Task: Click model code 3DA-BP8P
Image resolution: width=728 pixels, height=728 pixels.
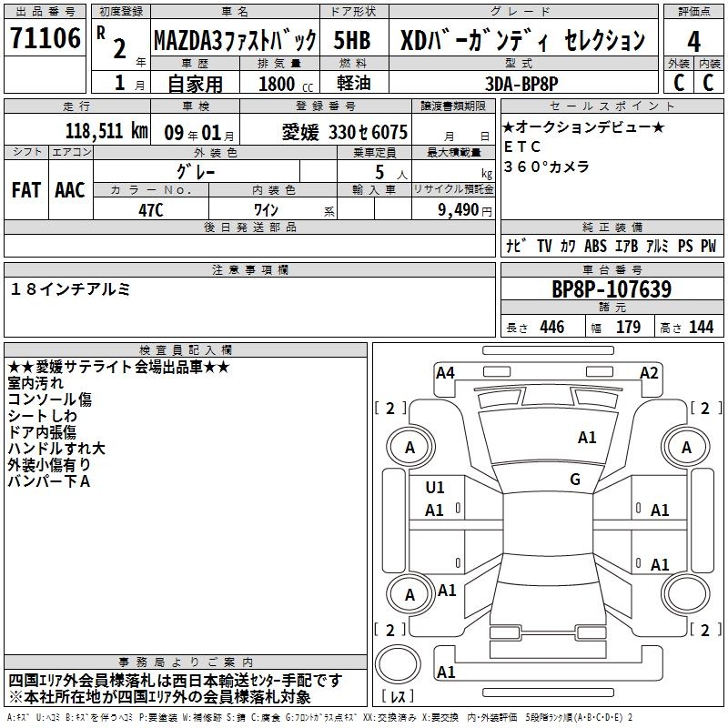Action: [x=521, y=84]
